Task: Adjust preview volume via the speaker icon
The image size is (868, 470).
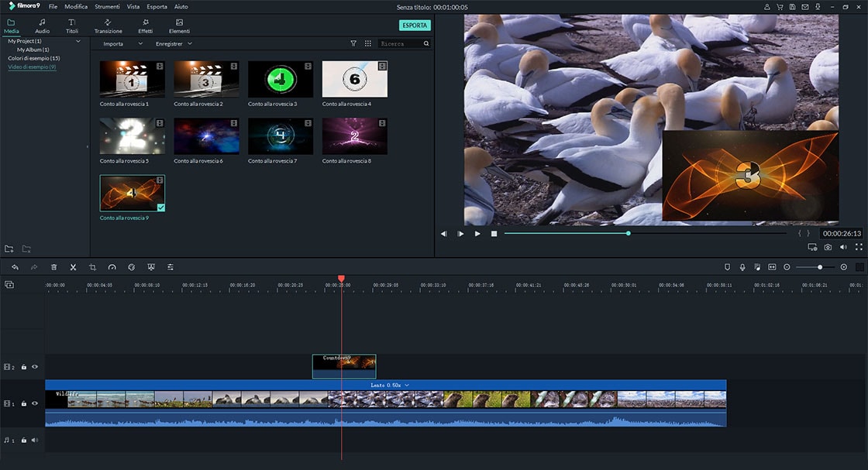Action: pos(843,247)
